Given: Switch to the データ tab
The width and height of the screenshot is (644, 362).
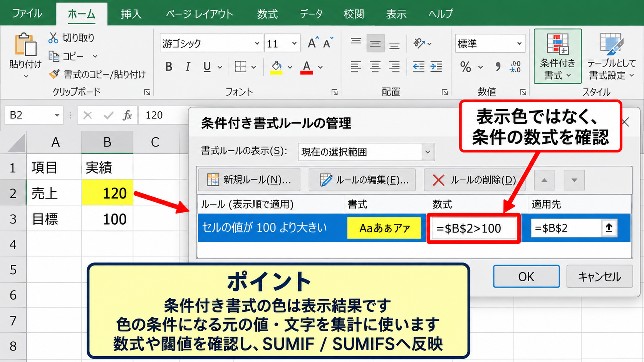Looking at the screenshot, I should pos(311,14).
